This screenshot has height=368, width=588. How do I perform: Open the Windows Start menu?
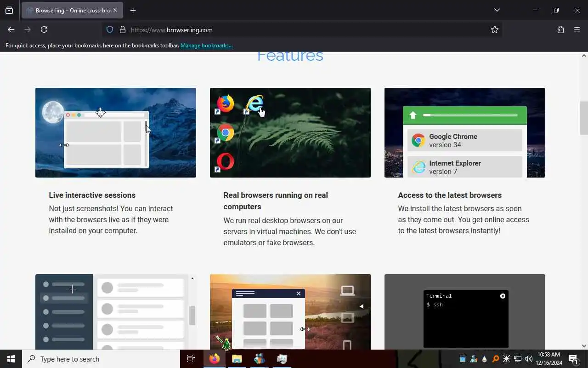11,359
